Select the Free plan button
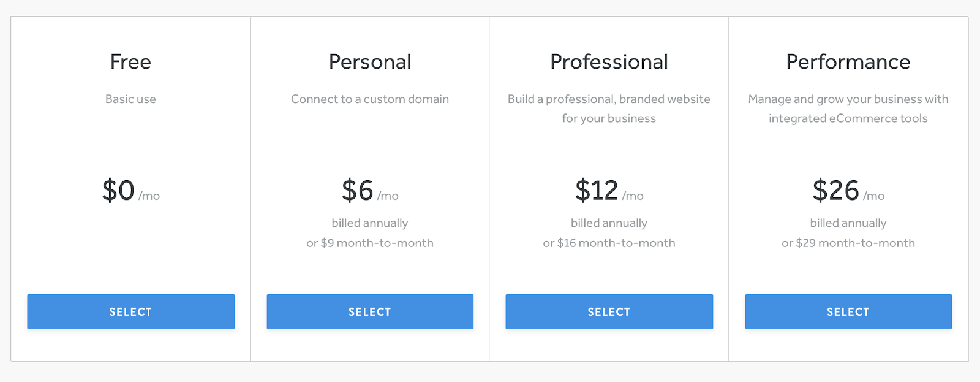This screenshot has width=980, height=382. pos(130,311)
